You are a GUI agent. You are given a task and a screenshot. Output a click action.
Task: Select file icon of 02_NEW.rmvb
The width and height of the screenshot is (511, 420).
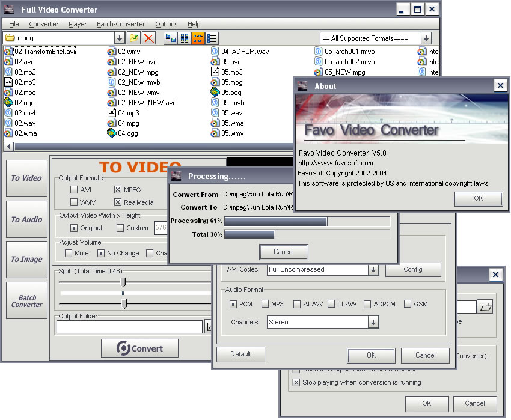(x=112, y=82)
